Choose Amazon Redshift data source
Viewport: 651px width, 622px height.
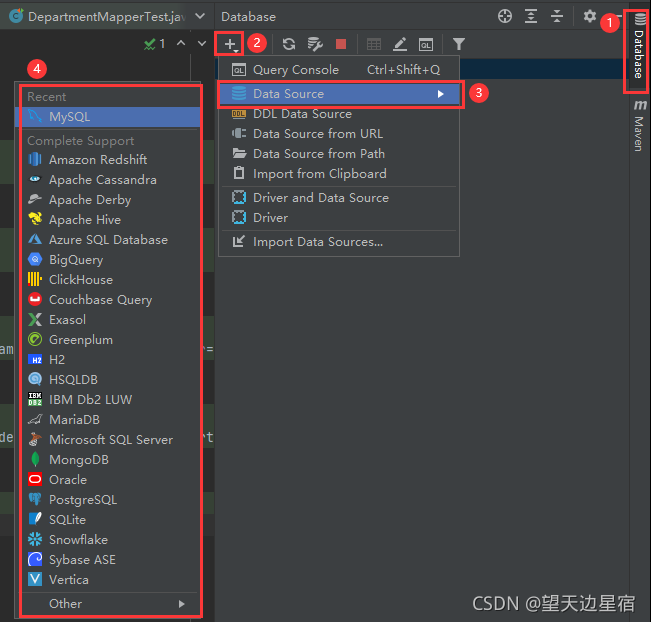(x=108, y=159)
